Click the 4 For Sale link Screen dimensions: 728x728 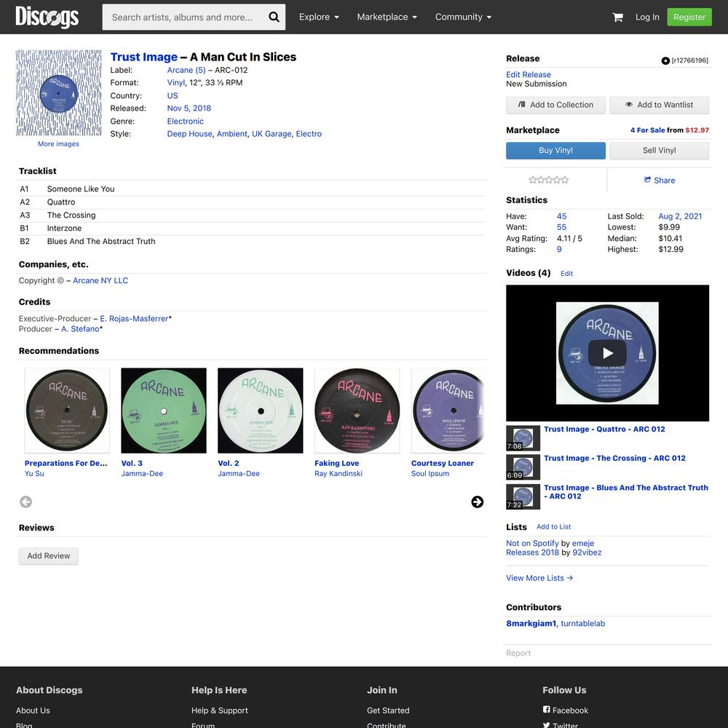pos(647,130)
